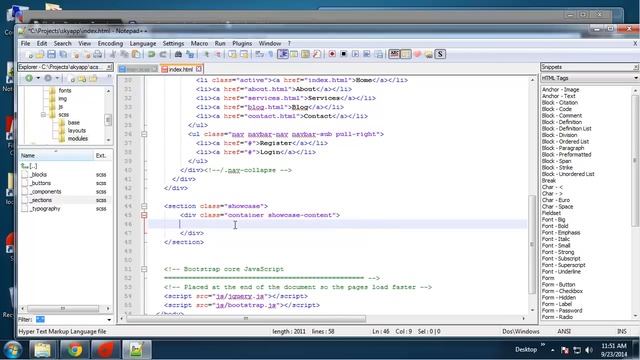Image resolution: width=640 pixels, height=360 pixels.
Task: Toggle synchronized horizontal scrolling
Action: (x=244, y=54)
